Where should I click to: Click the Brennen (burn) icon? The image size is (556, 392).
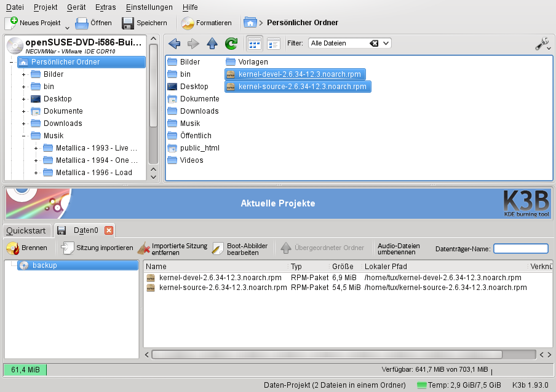click(x=12, y=248)
